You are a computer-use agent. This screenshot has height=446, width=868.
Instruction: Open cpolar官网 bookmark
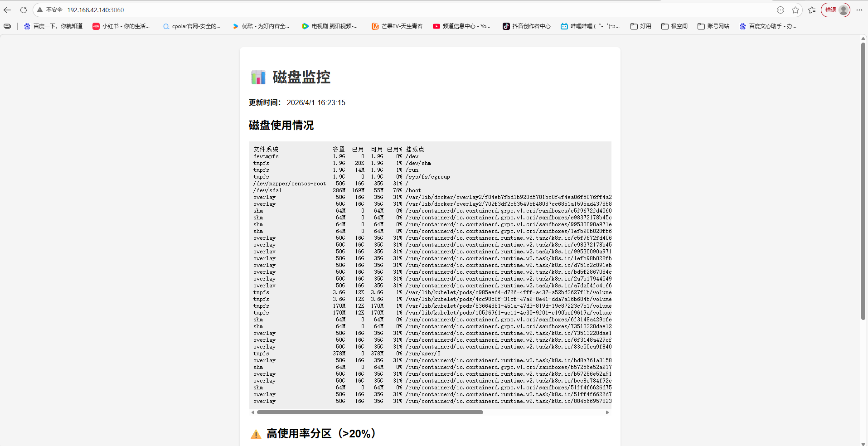[192, 26]
